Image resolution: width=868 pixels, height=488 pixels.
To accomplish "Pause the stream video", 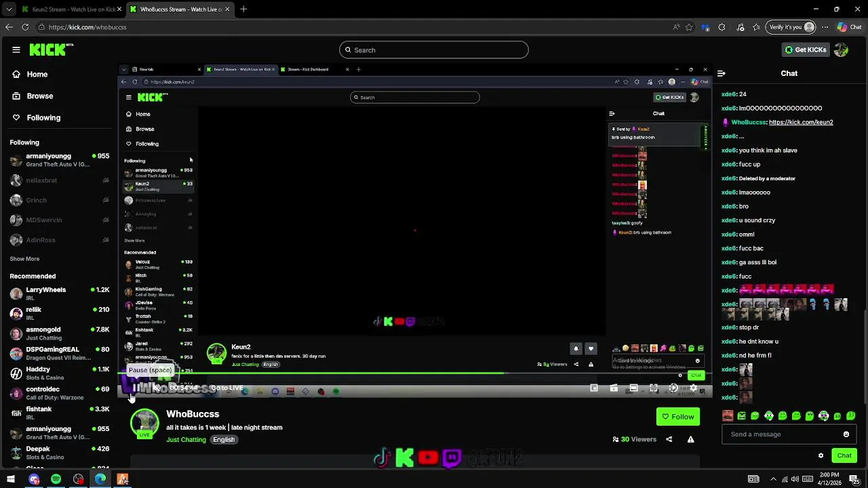I will [x=136, y=388].
